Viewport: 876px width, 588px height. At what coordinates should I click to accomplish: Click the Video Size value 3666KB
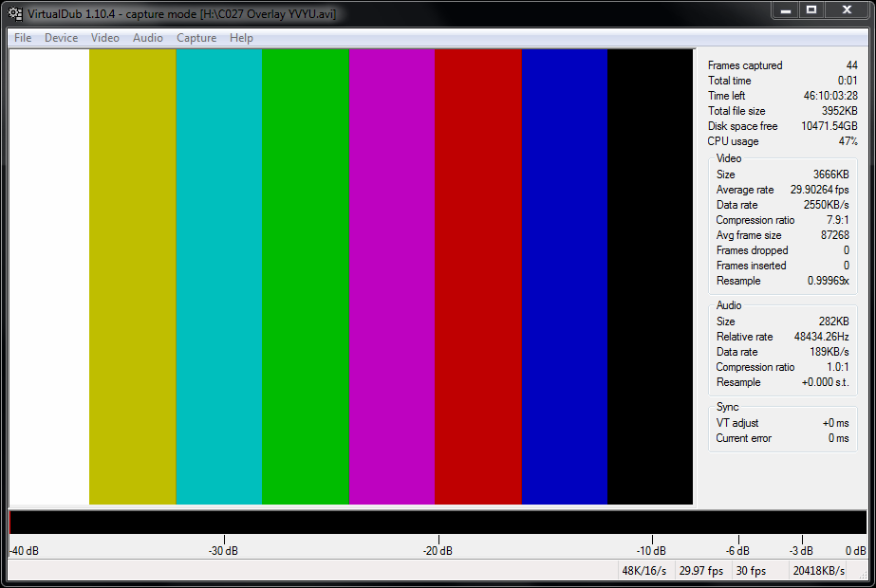tap(830, 175)
